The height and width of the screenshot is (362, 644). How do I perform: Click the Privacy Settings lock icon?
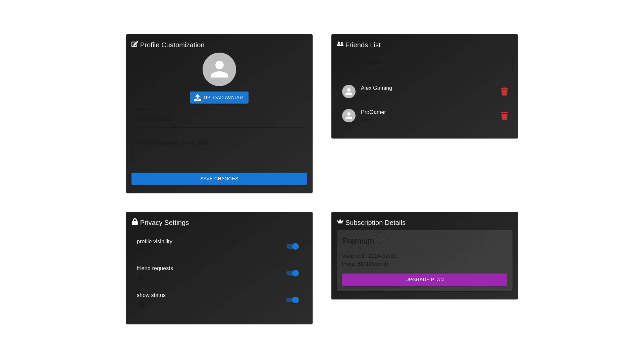[135, 222]
